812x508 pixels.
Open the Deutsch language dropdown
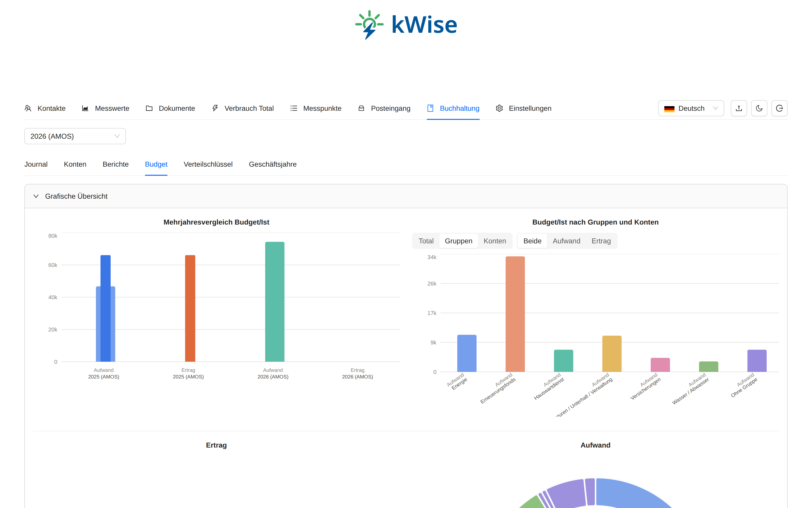tap(691, 108)
